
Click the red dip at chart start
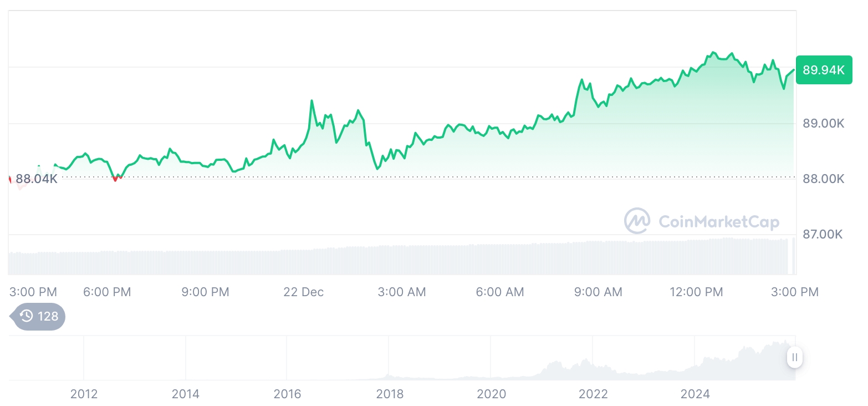tap(115, 179)
